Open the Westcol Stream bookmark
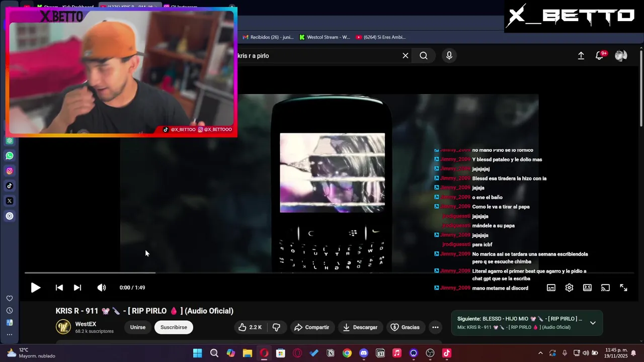 325,37
